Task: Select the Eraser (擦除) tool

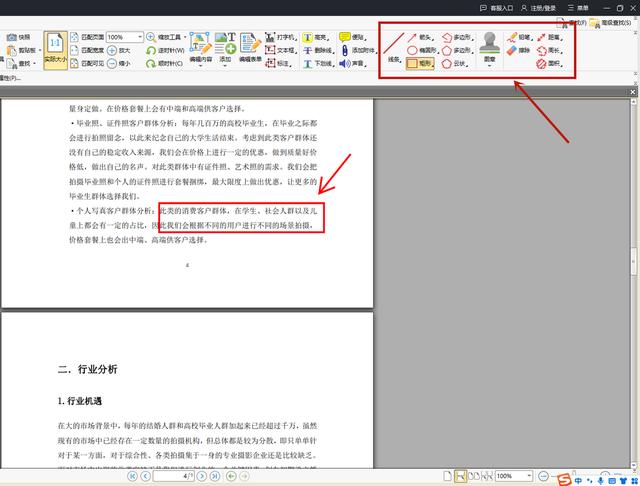Action: coord(518,50)
